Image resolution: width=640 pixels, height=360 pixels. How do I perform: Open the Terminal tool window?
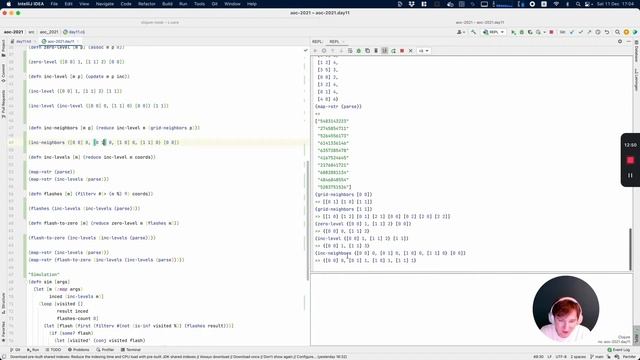[x=131, y=350]
